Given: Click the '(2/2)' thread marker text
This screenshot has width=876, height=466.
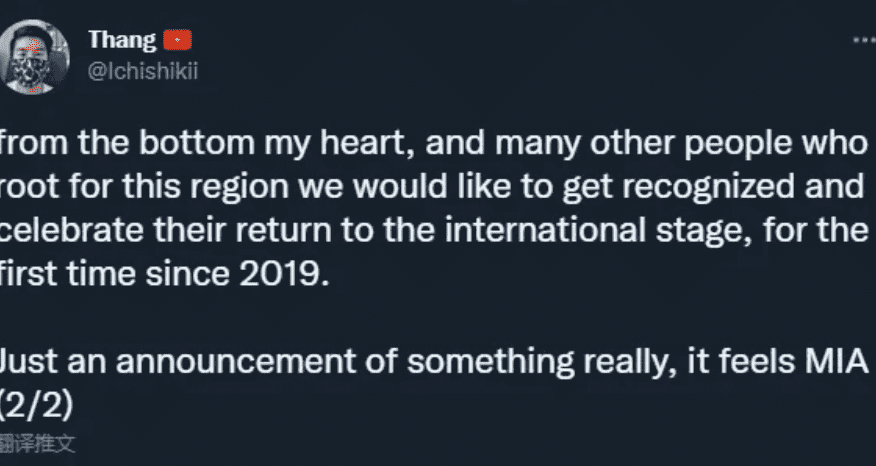Looking at the screenshot, I should click(36, 407).
